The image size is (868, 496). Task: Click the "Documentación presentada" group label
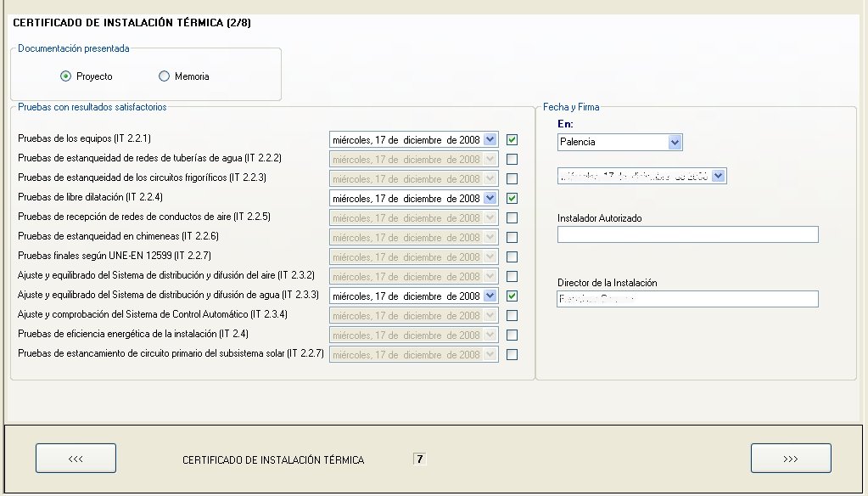tap(74, 48)
